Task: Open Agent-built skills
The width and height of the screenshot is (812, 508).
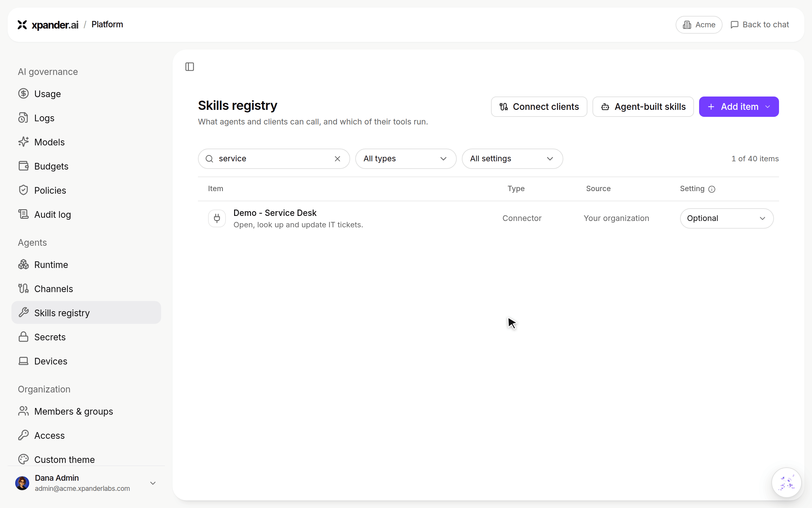Action: coord(643,107)
